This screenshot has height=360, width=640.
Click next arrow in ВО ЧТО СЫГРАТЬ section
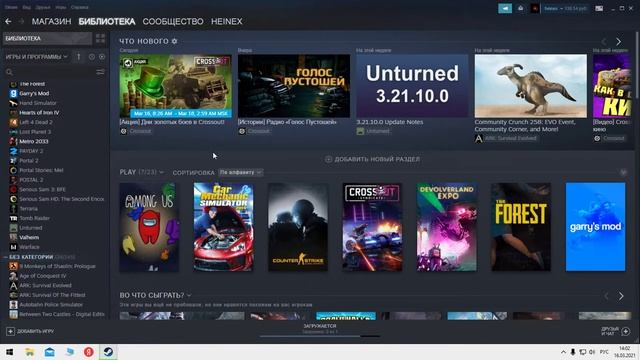click(x=621, y=296)
